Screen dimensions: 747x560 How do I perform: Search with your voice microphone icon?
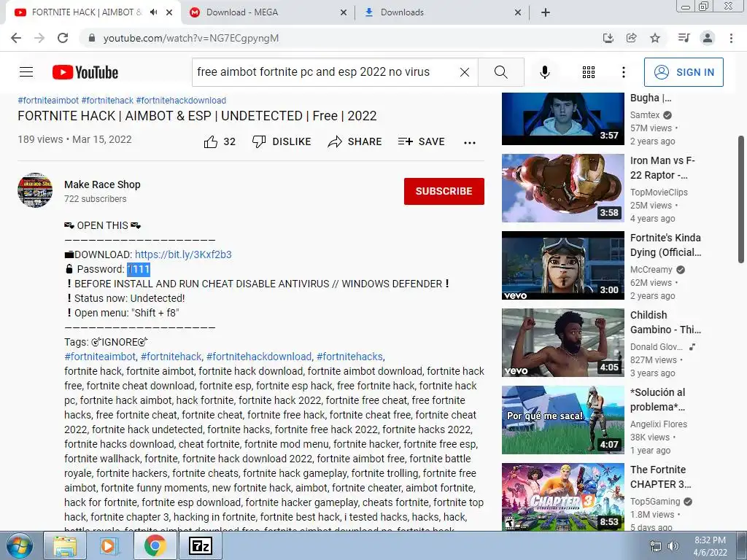click(x=544, y=72)
